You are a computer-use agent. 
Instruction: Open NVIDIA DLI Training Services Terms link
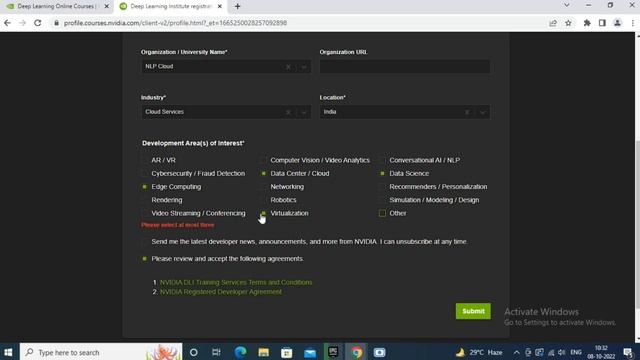[x=236, y=282]
